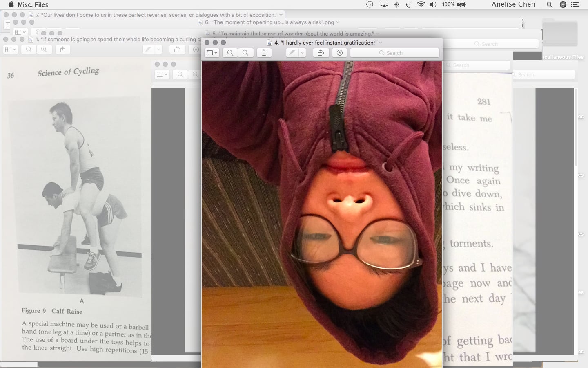Toggle the highlight pen in front window toolbar
This screenshot has width=588, height=368.
pyautogui.click(x=292, y=53)
